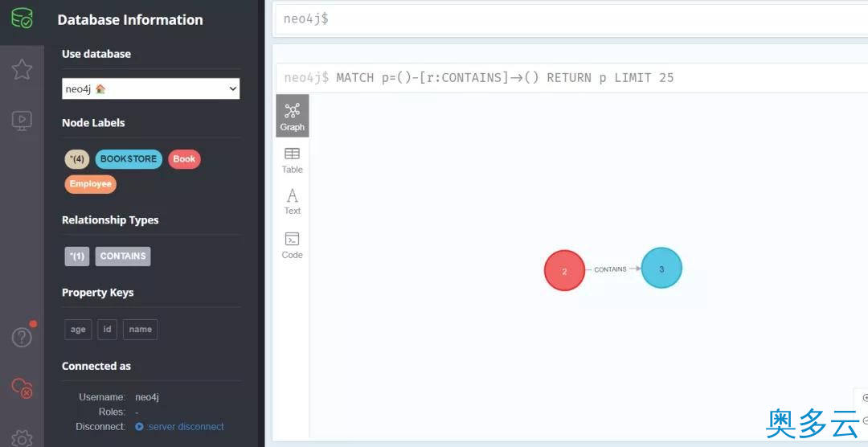The width and height of the screenshot is (868, 447).
Task: Click the Relationship Types heading
Action: tap(110, 220)
